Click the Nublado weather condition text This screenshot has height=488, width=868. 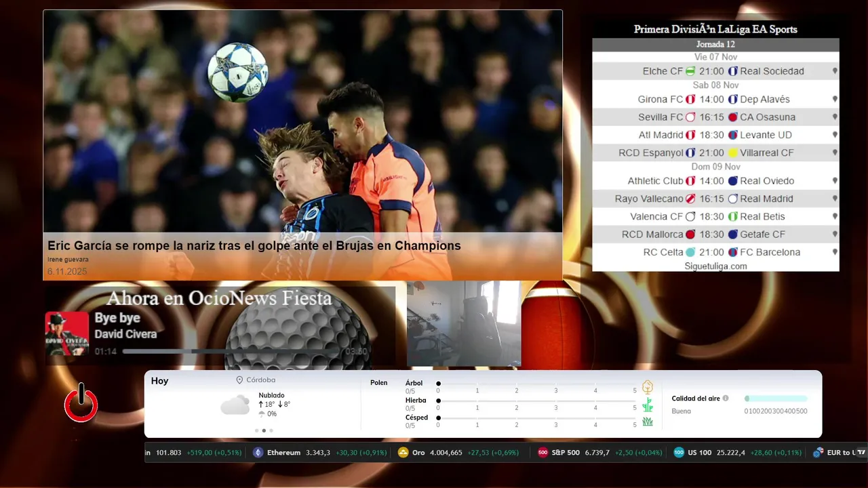(x=271, y=395)
